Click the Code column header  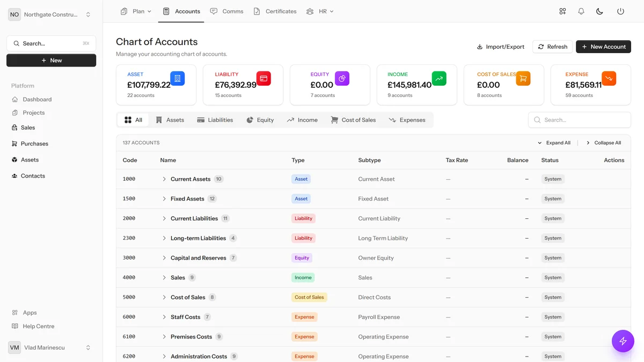[130, 160]
